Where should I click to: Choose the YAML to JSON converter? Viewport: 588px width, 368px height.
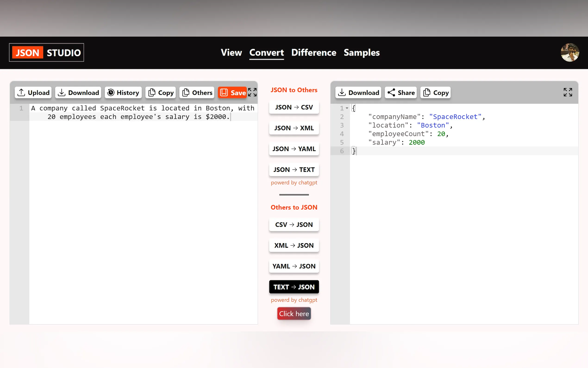pyautogui.click(x=294, y=266)
